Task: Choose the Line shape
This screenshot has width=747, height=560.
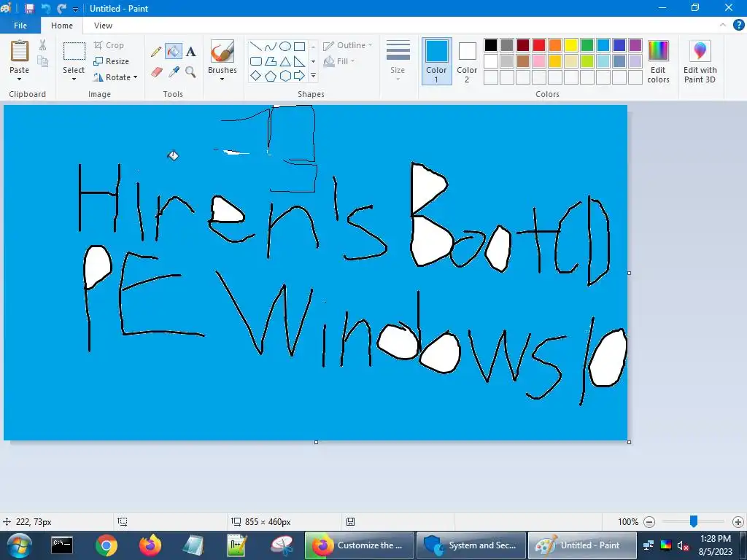Action: tap(255, 46)
